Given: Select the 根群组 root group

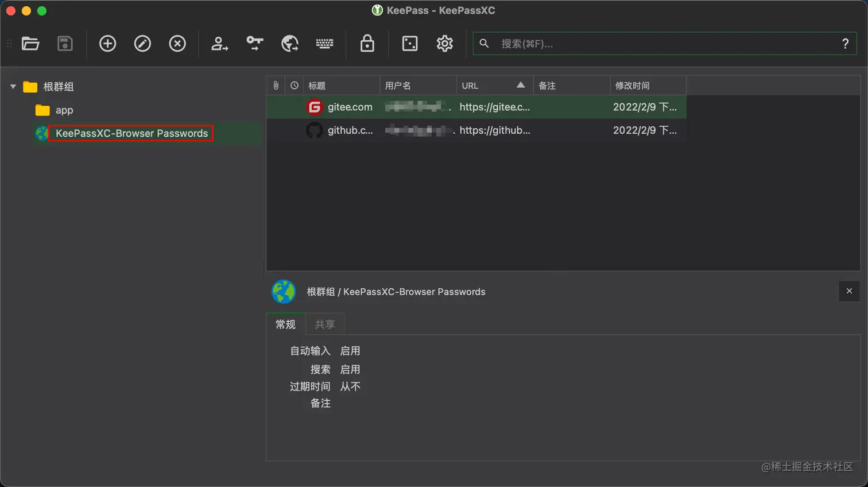Looking at the screenshot, I should 59,87.
